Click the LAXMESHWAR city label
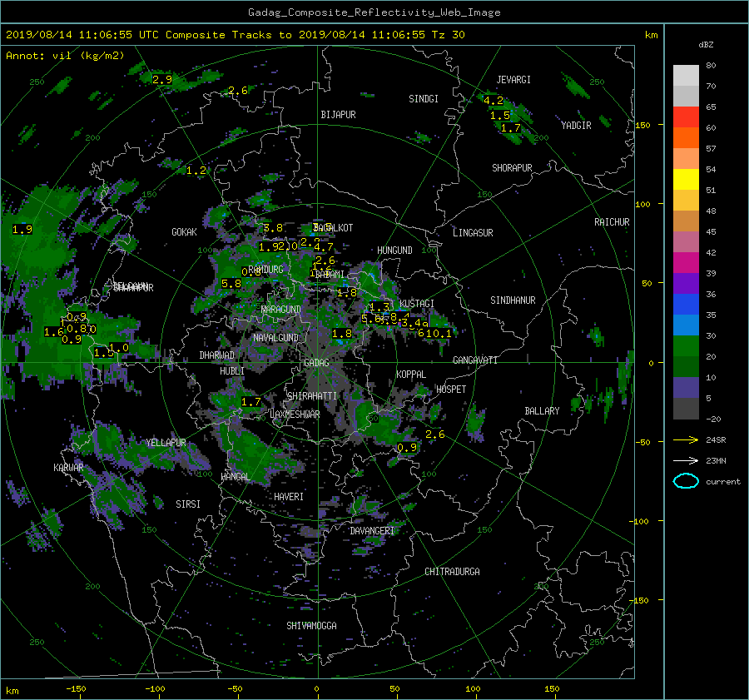Viewport: 749px width, 700px height. pos(295,415)
